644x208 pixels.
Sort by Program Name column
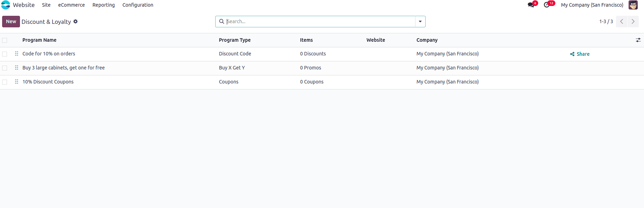[39, 40]
